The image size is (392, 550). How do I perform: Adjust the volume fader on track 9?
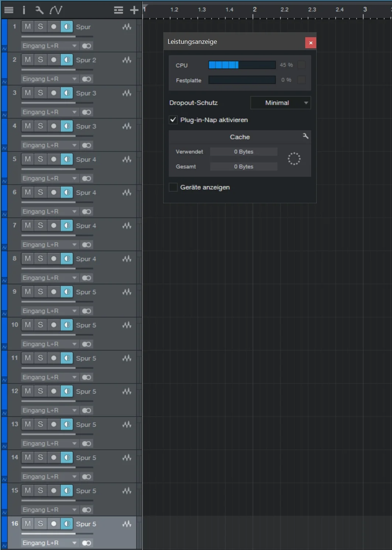pos(57,302)
